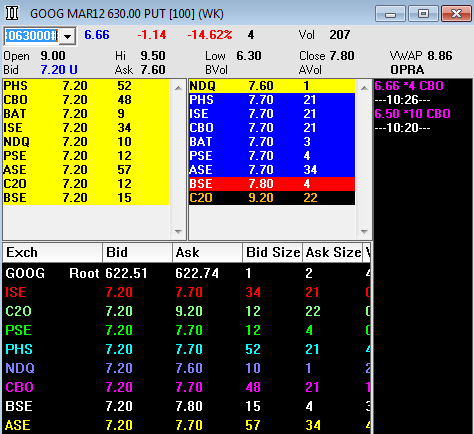Sort by the Ask column header

207,252
